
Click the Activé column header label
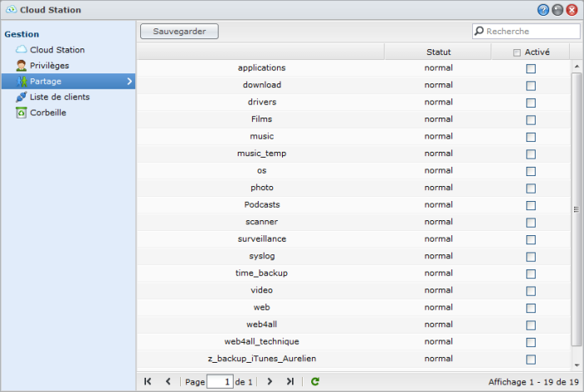point(536,52)
